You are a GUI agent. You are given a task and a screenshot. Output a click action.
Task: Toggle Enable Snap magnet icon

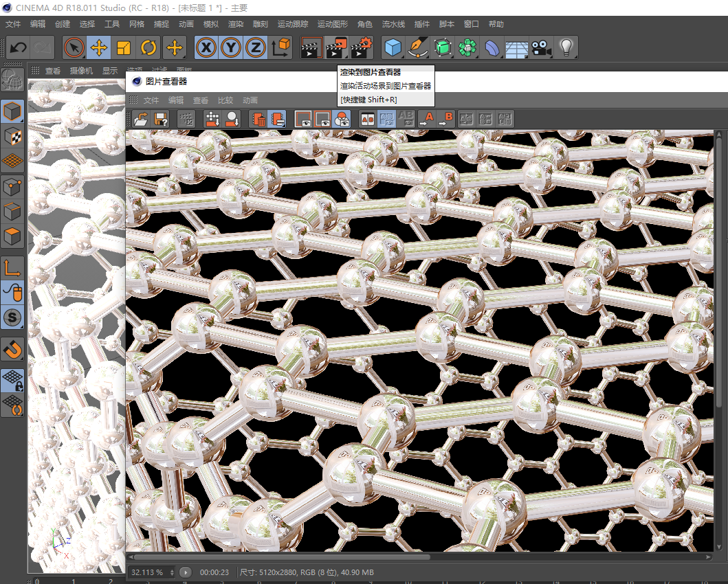[x=12, y=349]
